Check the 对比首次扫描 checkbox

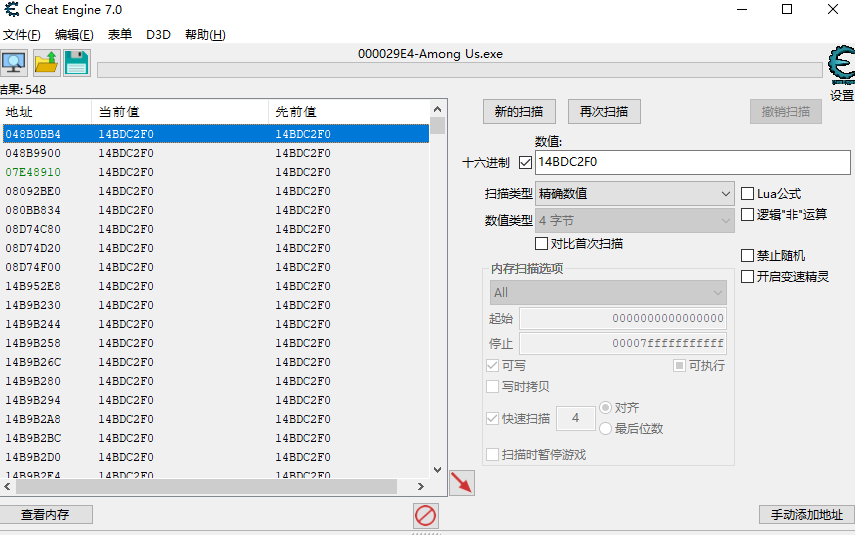click(541, 243)
